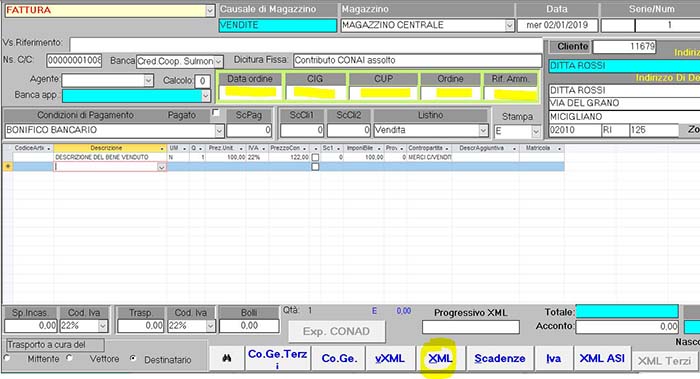Open description dropdown in new grid row

click(x=161, y=167)
